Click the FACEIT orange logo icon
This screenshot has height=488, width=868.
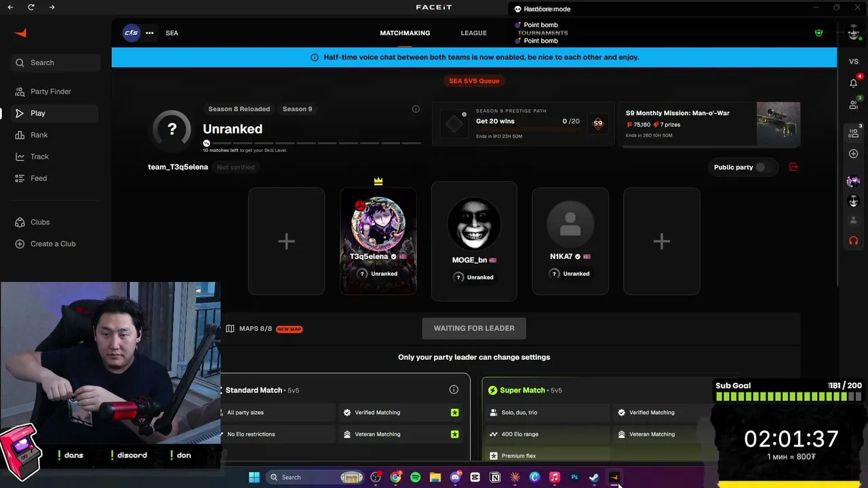click(20, 33)
